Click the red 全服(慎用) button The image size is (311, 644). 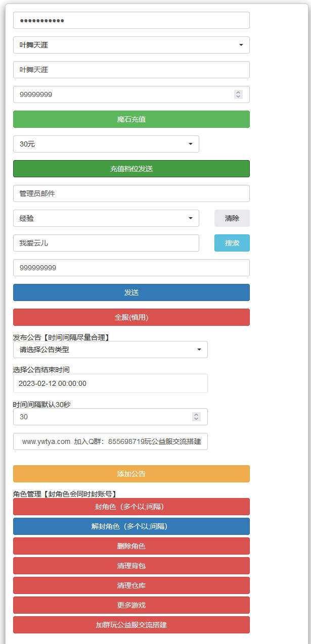pos(131,317)
